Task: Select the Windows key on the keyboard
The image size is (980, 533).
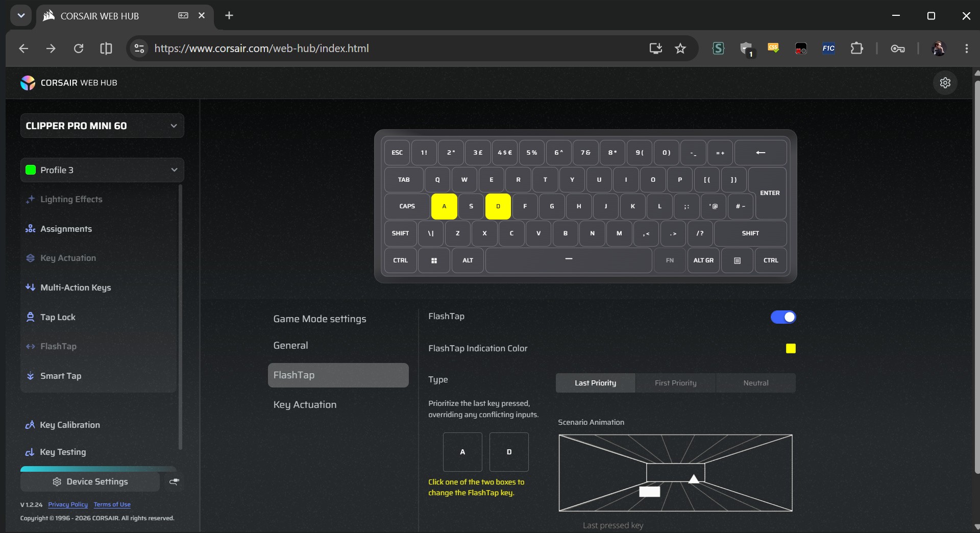Action: [x=434, y=260]
